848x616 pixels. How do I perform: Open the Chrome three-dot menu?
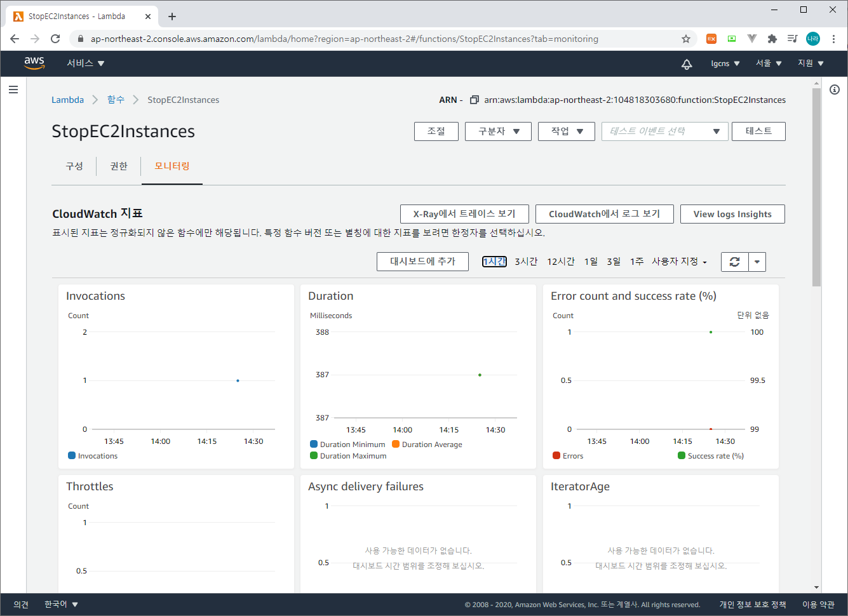[833, 39]
